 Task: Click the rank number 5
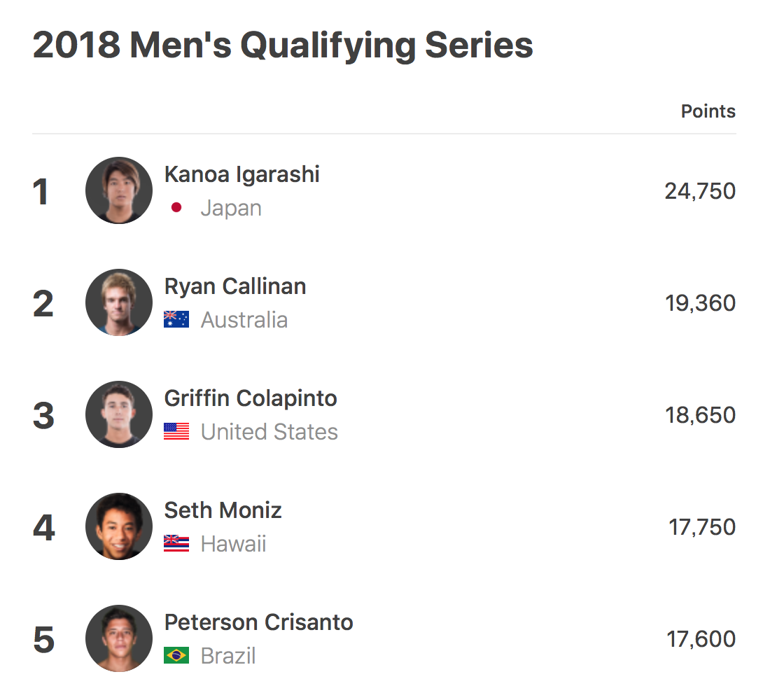pyautogui.click(x=43, y=640)
